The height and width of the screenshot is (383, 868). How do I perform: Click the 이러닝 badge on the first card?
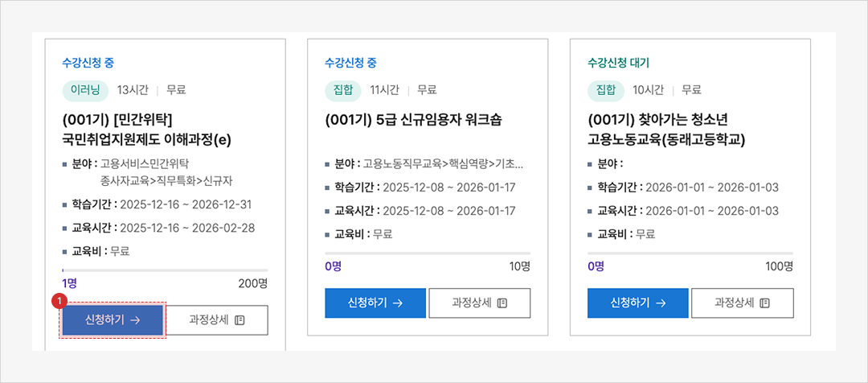coord(85,89)
